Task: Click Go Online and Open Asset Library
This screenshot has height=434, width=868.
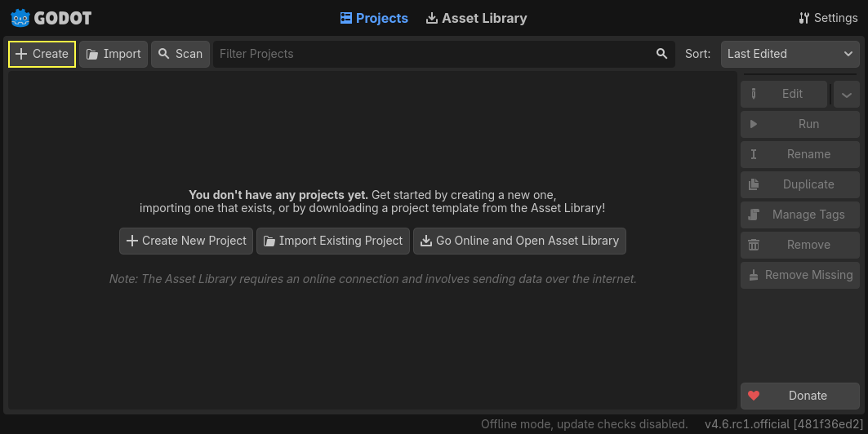Action: pyautogui.click(x=519, y=241)
